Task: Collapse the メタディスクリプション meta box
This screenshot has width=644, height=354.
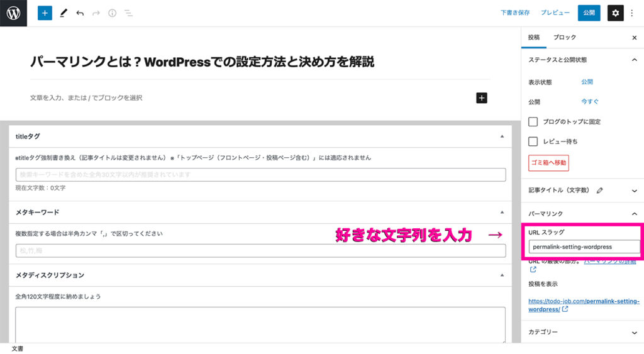Action: tap(502, 275)
